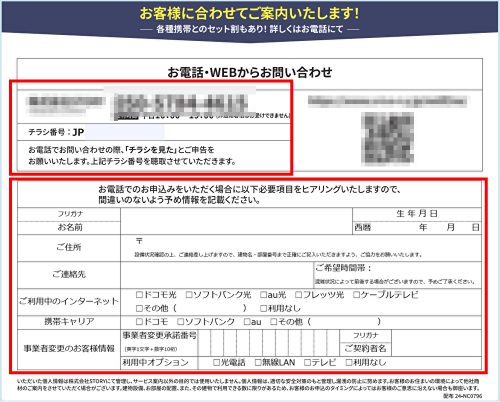Check the ソフトバンク光 checkbox

[189, 295]
